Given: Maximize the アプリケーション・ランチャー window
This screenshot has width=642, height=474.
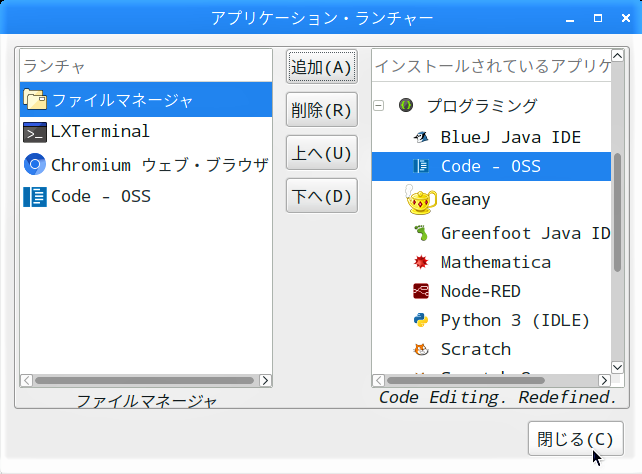Looking at the screenshot, I should click(x=598, y=18).
